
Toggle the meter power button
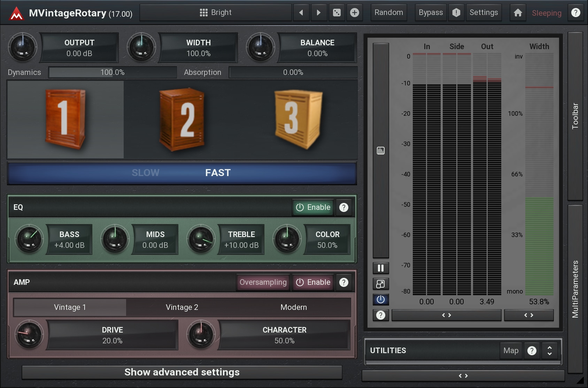(x=381, y=299)
